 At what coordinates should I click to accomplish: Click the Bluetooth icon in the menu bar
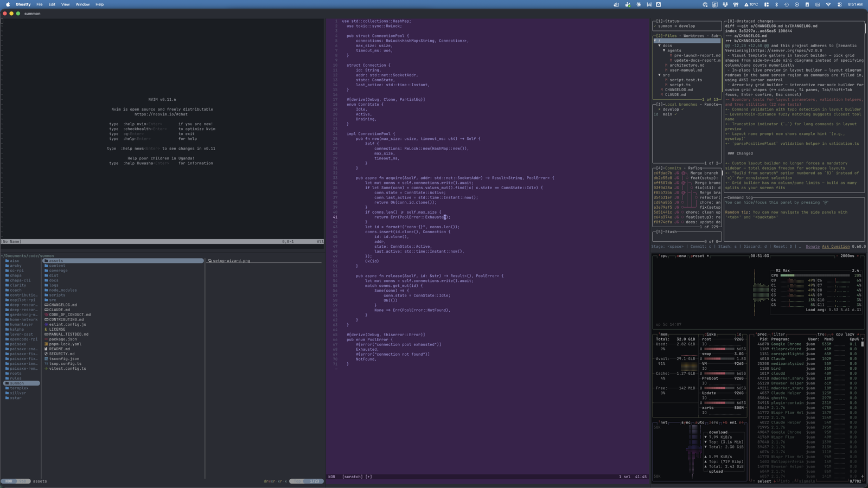tap(777, 4)
